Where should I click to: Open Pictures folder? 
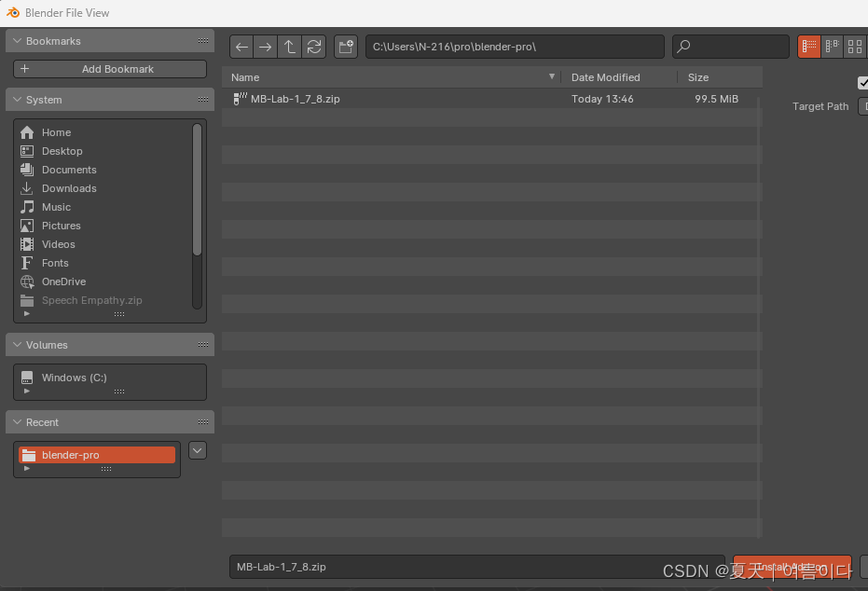[x=105, y=226]
